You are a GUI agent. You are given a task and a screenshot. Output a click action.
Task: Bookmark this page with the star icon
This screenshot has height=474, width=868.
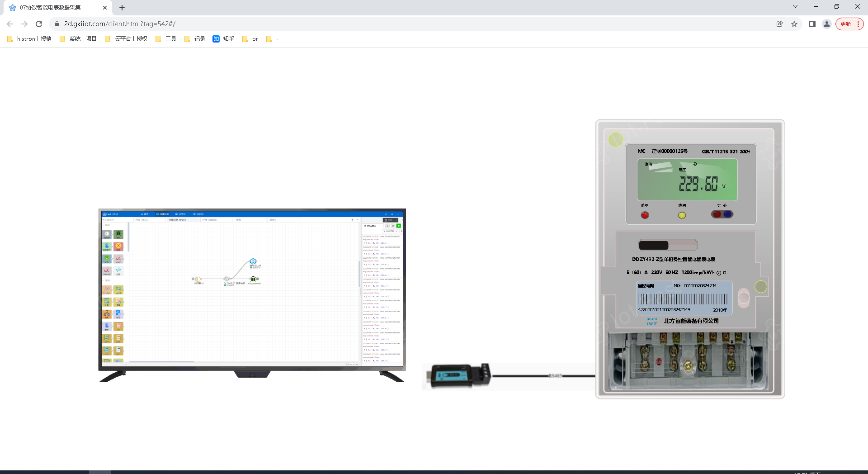pyautogui.click(x=794, y=24)
